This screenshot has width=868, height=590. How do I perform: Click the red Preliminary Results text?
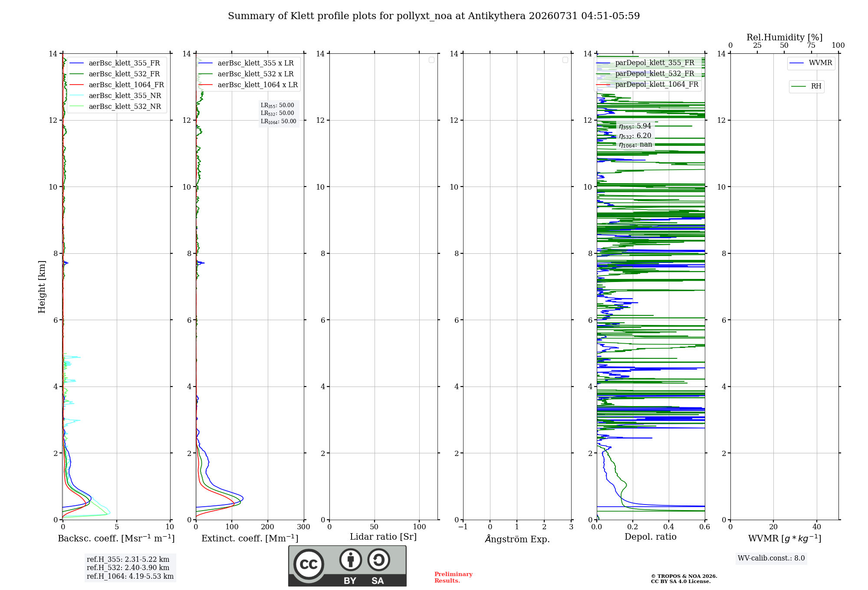coord(454,577)
